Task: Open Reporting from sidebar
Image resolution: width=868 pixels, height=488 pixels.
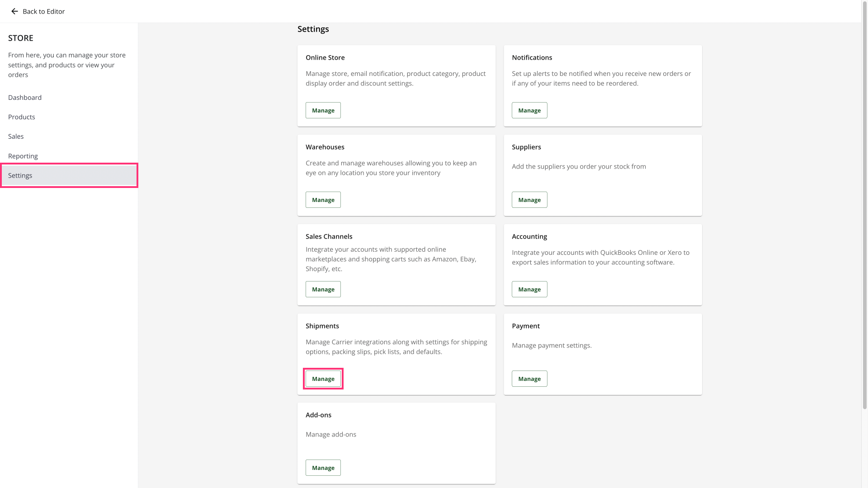Action: (x=23, y=156)
